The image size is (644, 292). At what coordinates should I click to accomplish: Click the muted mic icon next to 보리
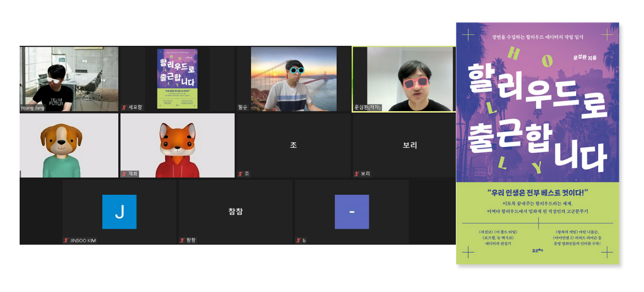356,173
